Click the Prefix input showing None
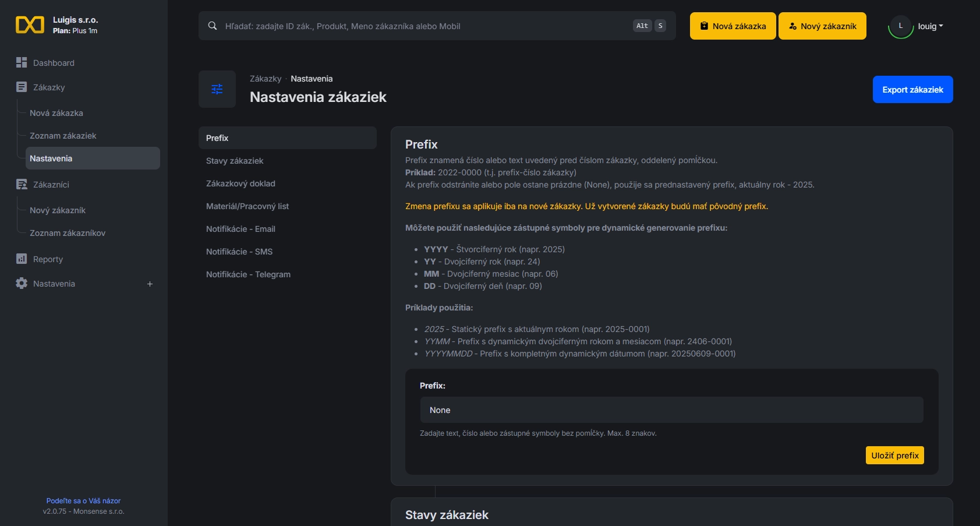Screen dimensions: 980x526 pyautogui.click(x=671, y=409)
